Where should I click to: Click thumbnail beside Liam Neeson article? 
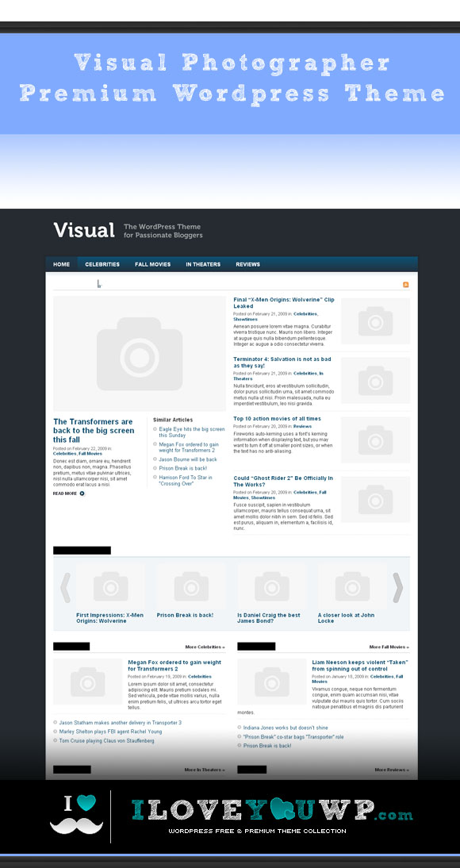click(272, 682)
